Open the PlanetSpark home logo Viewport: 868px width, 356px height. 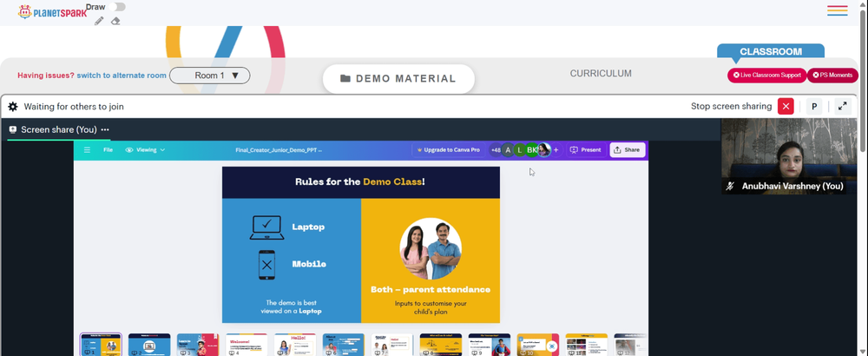tap(52, 11)
